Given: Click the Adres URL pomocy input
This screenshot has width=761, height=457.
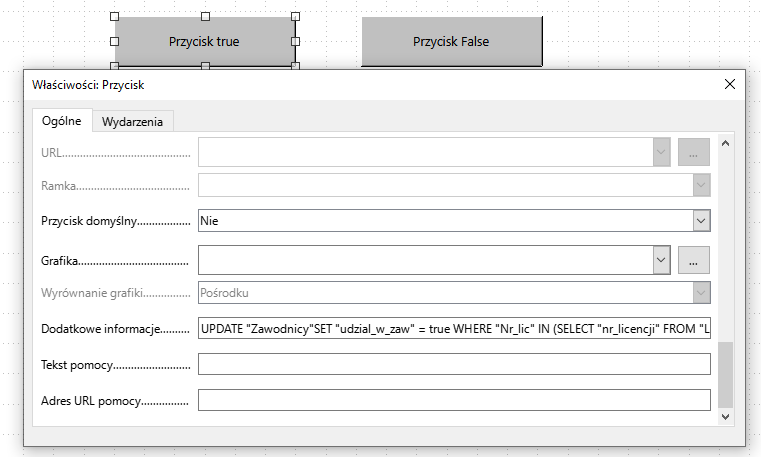Looking at the screenshot, I should click(x=454, y=400).
